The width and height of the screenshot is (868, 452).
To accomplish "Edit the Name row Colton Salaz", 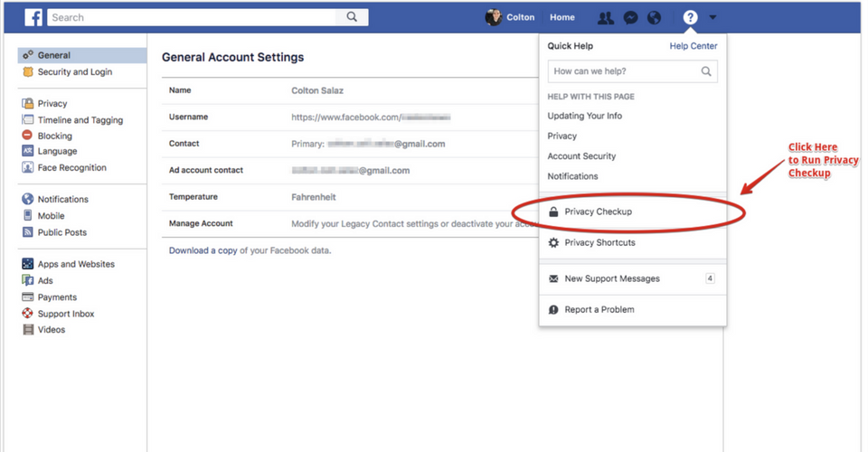I will [x=350, y=90].
